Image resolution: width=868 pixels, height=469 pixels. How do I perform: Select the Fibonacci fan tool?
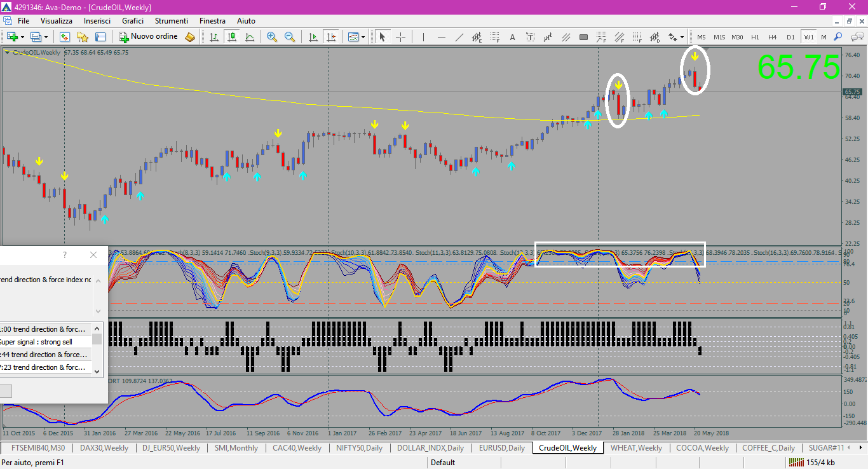pos(619,37)
